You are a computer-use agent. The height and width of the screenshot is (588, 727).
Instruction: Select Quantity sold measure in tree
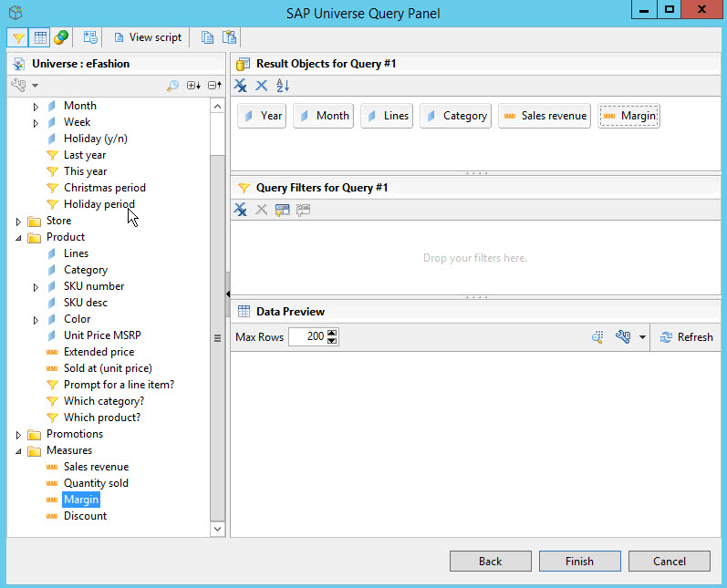coord(96,483)
